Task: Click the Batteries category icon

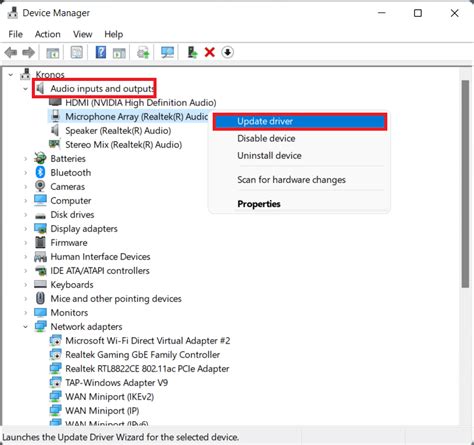Action: 40,158
